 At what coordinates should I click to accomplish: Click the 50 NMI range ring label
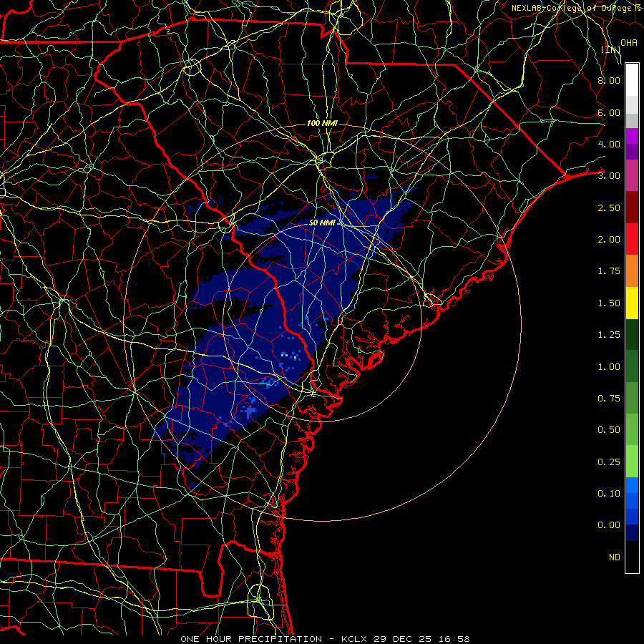(323, 223)
